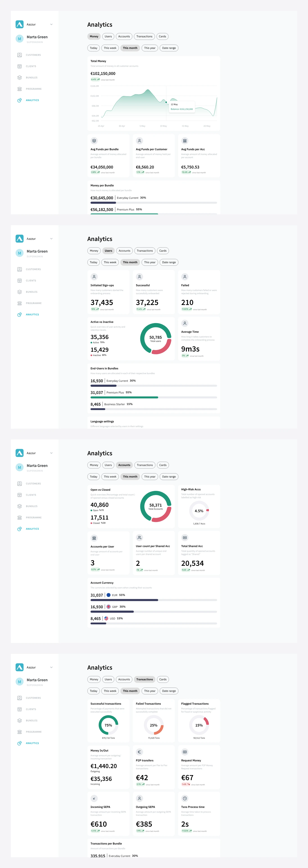Click the person icon above Average Time
Screen dimensions: 308x868
185,324
